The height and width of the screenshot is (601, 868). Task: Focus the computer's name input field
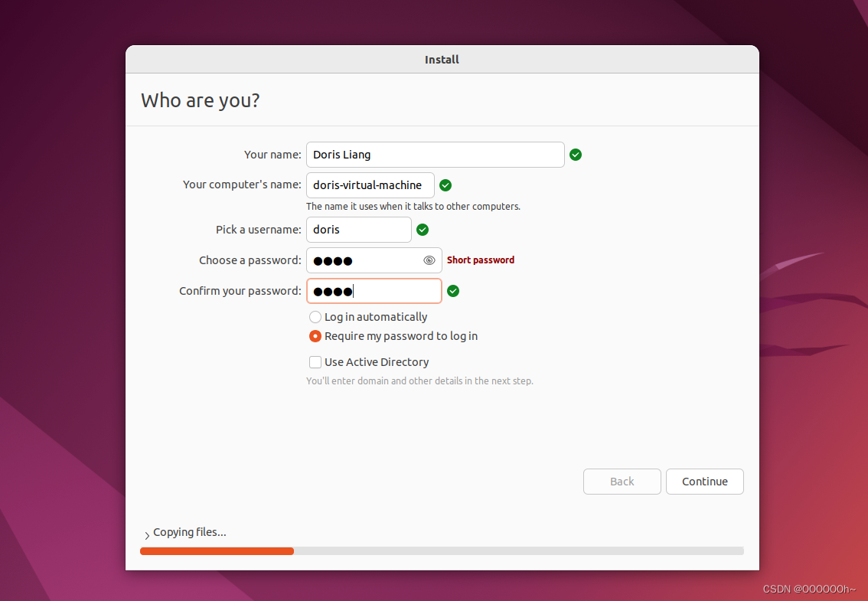[x=370, y=185]
